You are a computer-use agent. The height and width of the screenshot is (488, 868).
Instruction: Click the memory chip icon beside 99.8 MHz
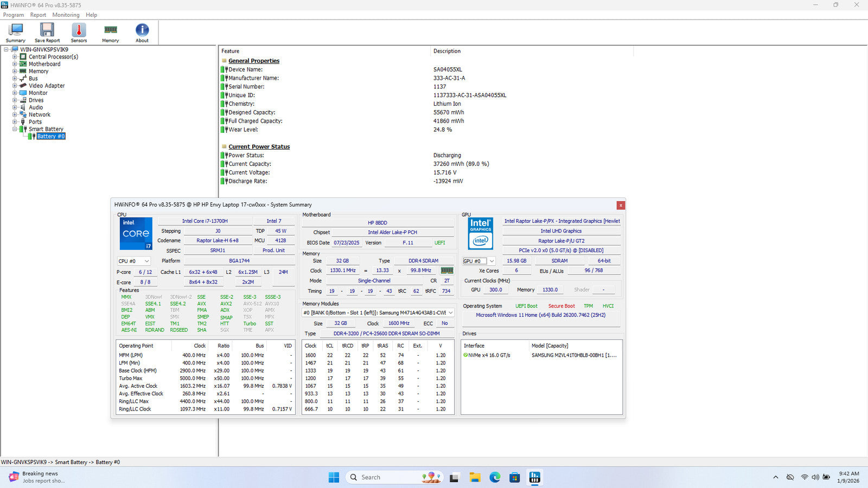click(447, 271)
